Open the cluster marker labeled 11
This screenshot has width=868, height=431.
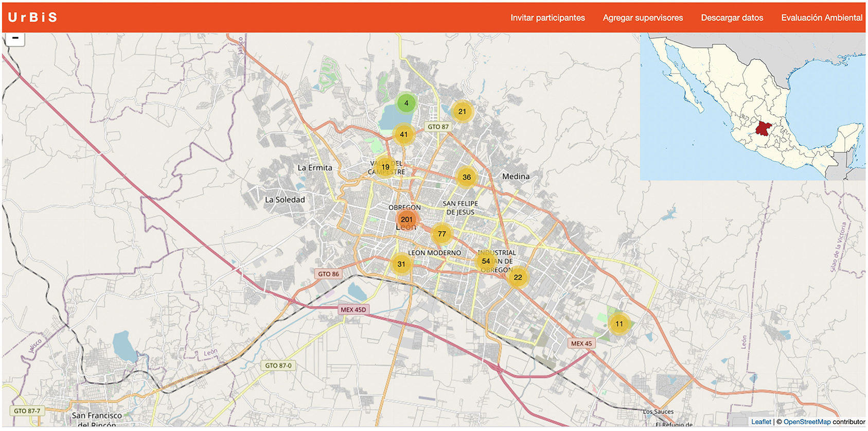tap(619, 324)
